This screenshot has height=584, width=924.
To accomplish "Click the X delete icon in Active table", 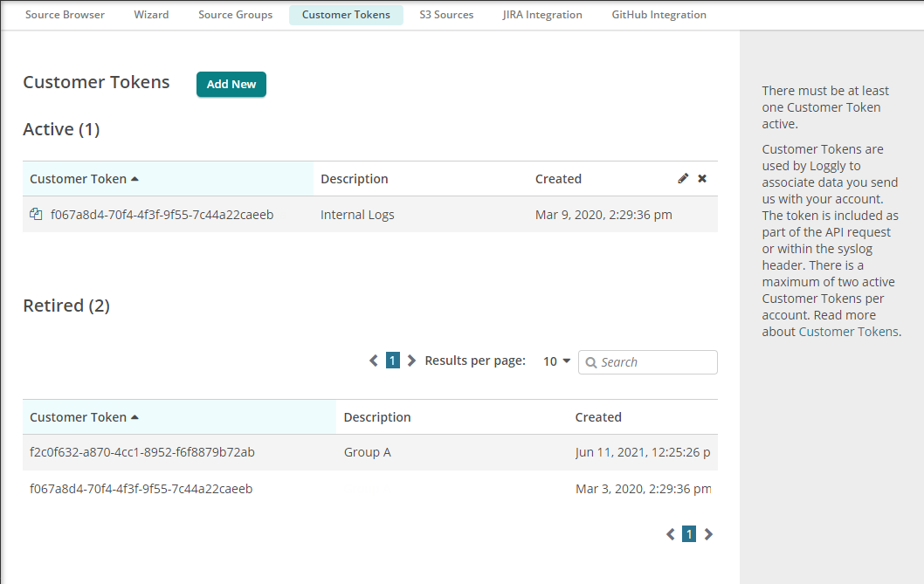I will point(702,179).
